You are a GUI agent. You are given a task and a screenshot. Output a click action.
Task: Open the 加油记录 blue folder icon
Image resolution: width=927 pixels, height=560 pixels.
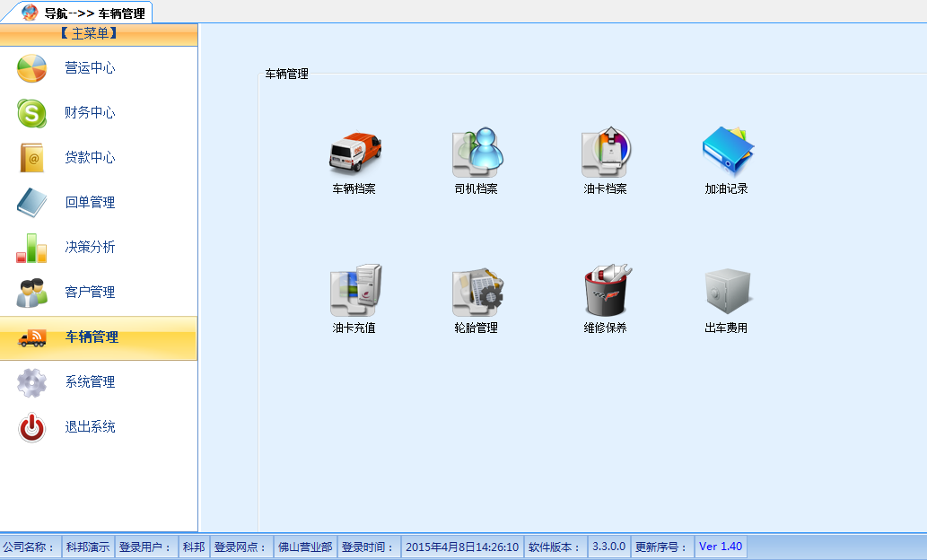(x=727, y=153)
